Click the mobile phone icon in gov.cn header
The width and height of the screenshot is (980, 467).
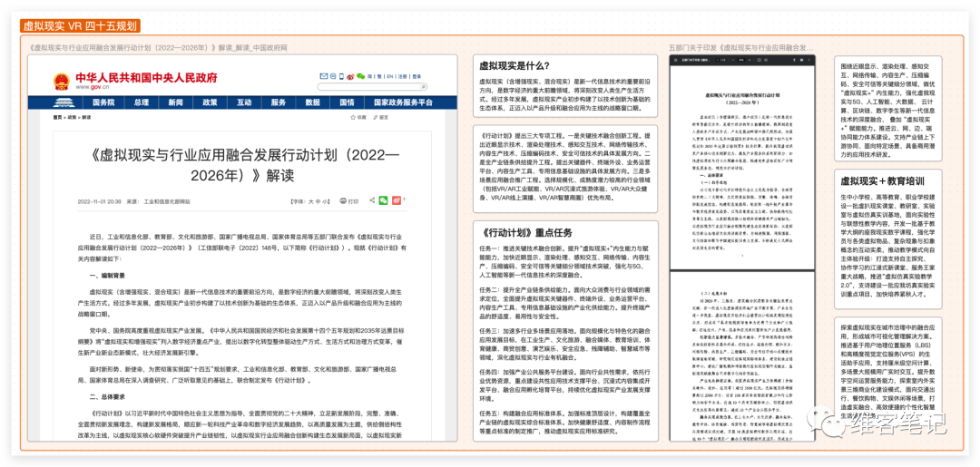(341, 76)
